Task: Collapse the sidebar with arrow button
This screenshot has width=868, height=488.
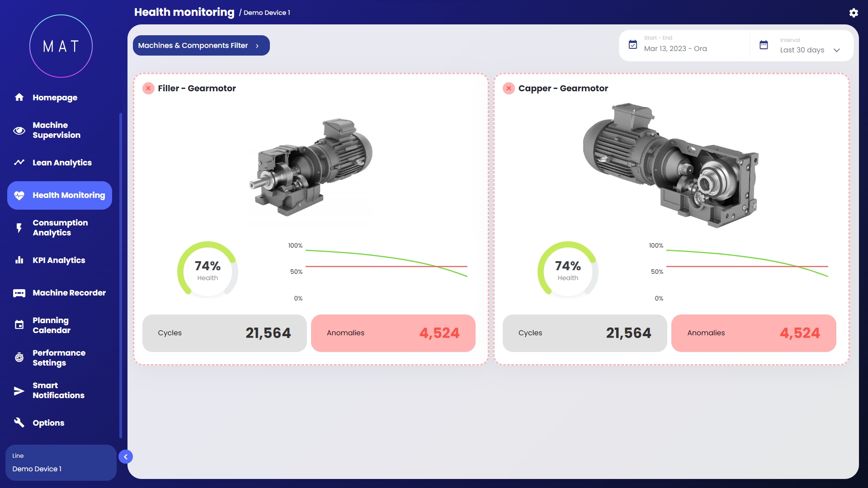Action: (x=126, y=457)
